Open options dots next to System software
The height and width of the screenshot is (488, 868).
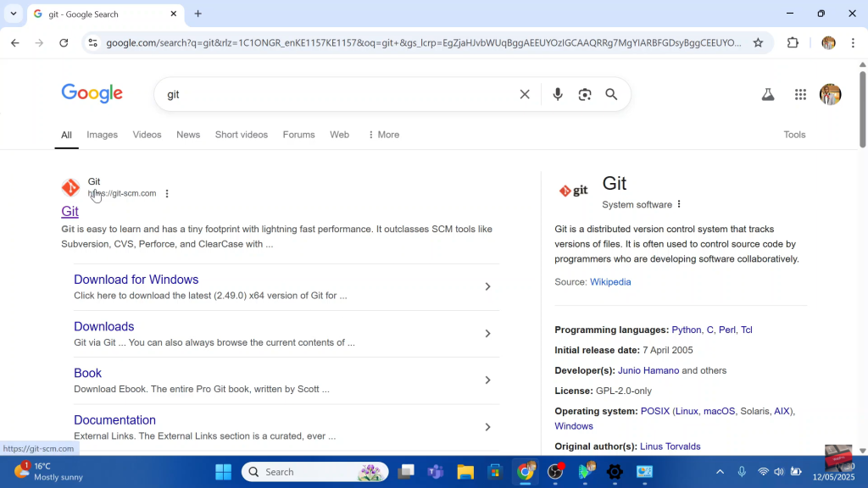pyautogui.click(x=679, y=204)
